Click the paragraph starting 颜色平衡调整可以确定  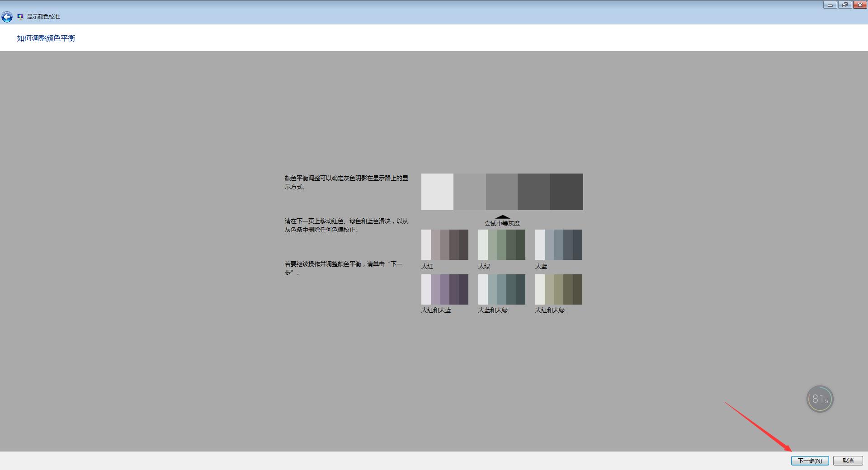click(x=346, y=183)
